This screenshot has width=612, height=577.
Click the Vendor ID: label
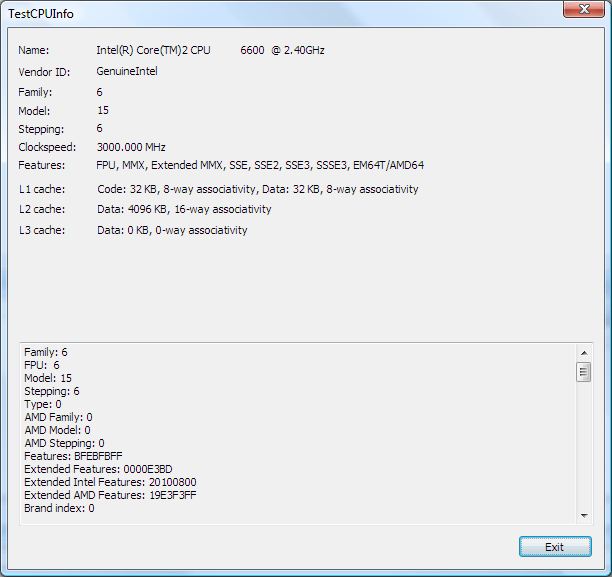(44, 72)
